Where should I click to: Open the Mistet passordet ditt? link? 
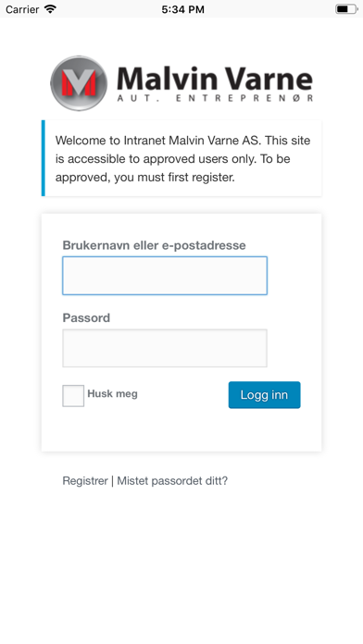pyautogui.click(x=172, y=480)
